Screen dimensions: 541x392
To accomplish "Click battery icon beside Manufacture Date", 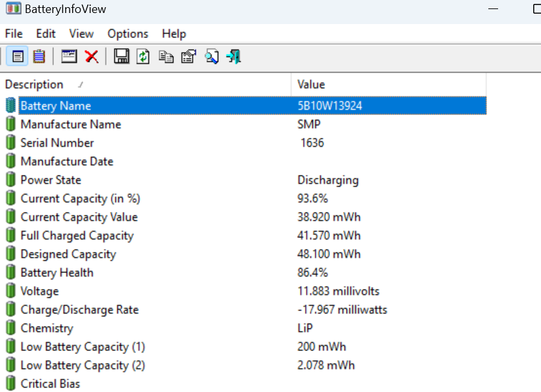I will [x=10, y=161].
